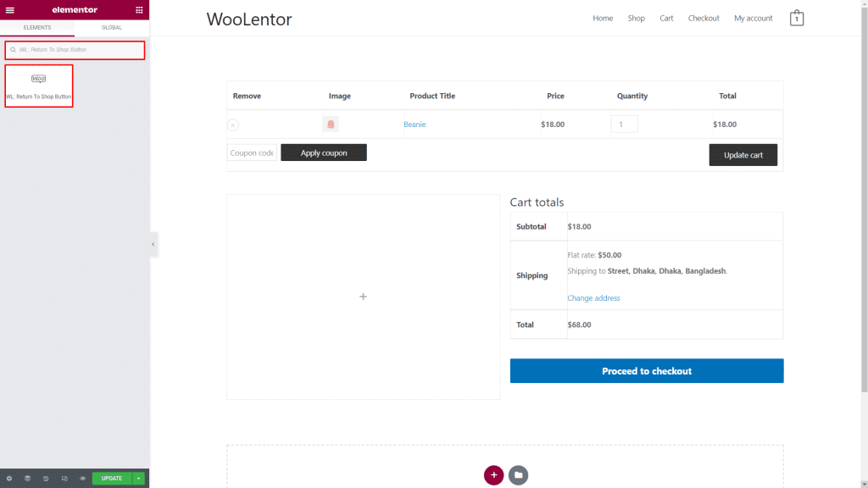Click the Beanie quantity field

pos(625,125)
